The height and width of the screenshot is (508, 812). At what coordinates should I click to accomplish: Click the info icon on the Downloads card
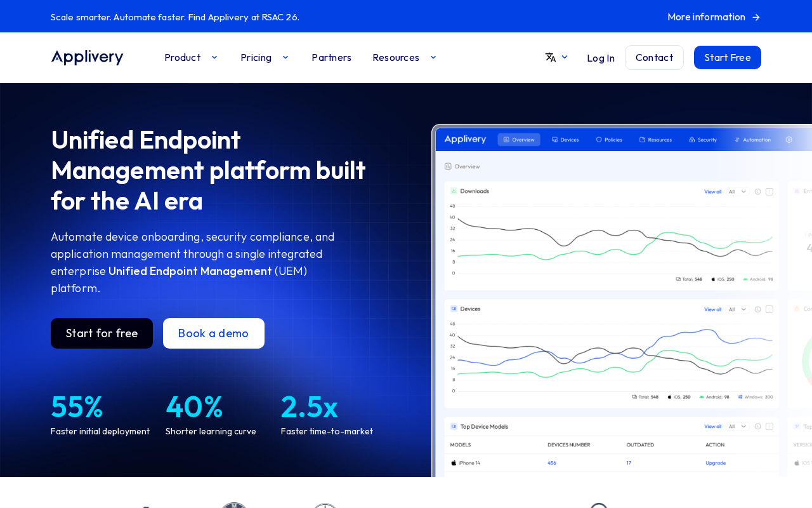(757, 191)
